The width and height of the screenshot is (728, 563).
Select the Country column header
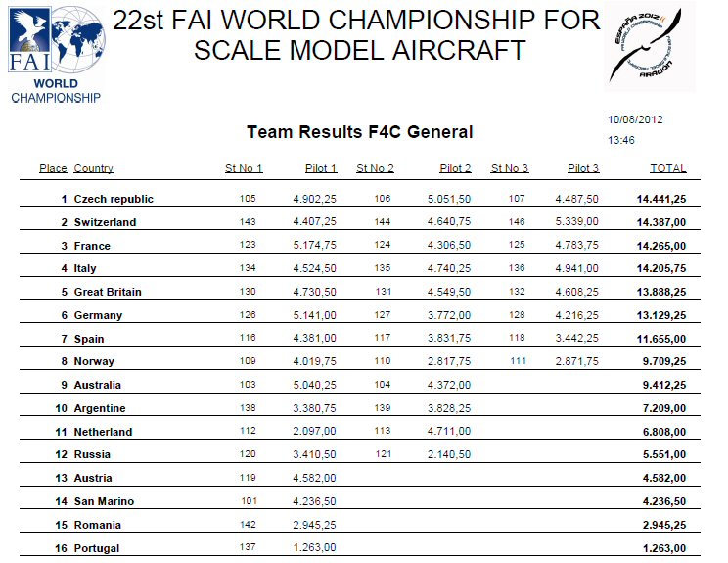pos(93,168)
